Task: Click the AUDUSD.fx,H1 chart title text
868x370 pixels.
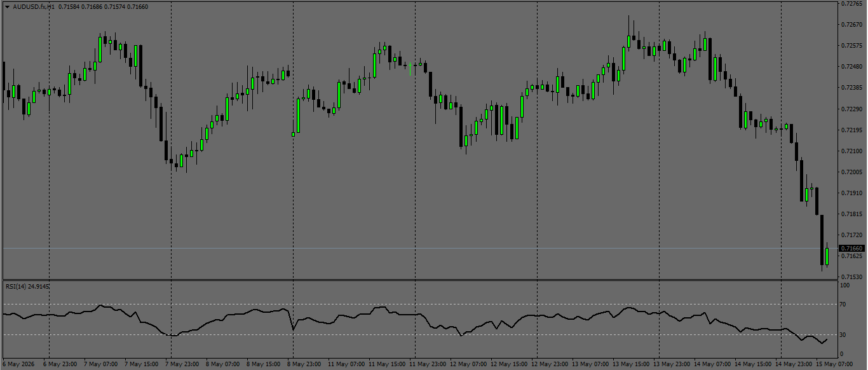Action: tap(34, 6)
